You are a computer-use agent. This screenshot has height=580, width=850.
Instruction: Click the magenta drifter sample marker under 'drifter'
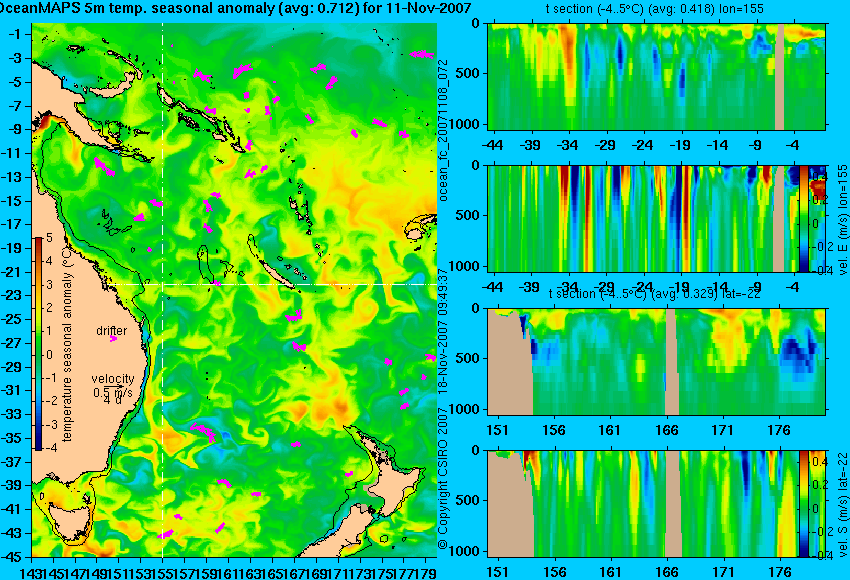click(113, 339)
